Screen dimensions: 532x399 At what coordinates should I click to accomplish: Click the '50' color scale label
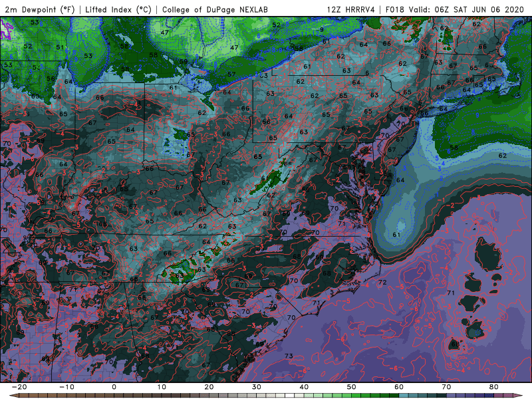[x=352, y=387]
